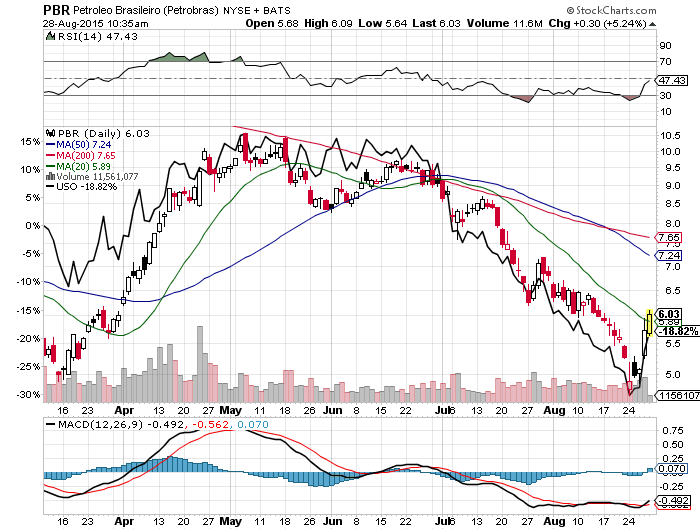Click the MA(20) 5.89 legend label

(83, 166)
